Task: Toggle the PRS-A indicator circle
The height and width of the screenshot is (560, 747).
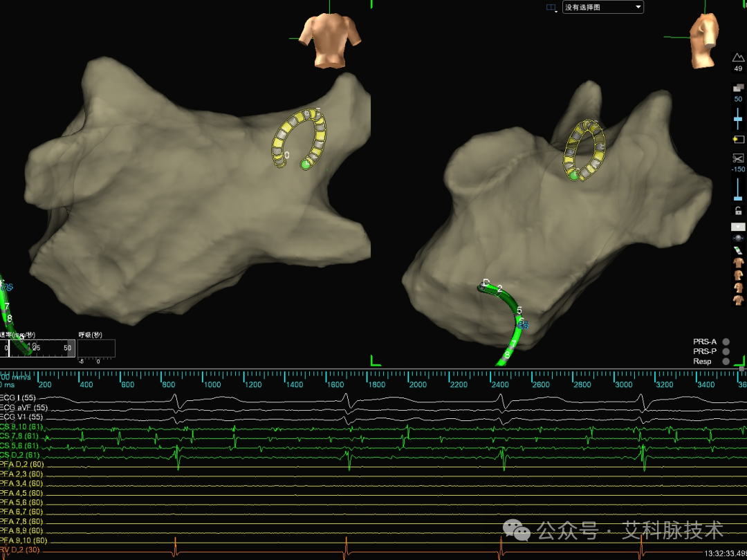Action: coord(726,342)
